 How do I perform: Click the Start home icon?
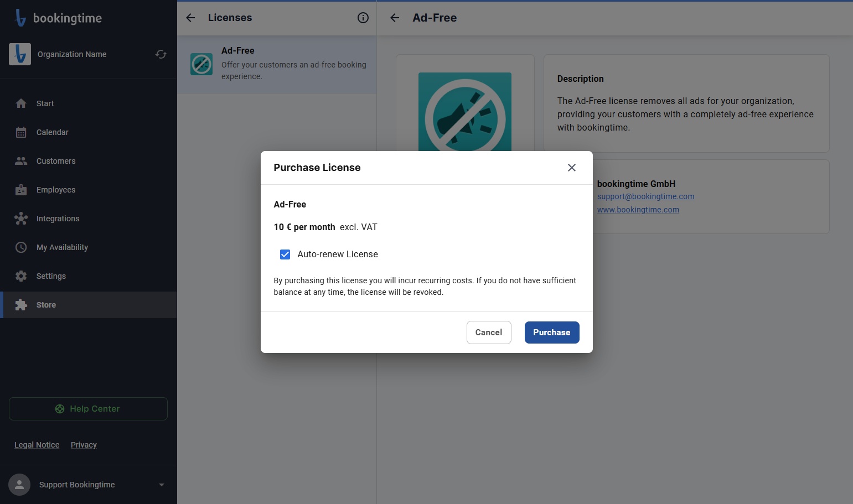click(x=21, y=103)
